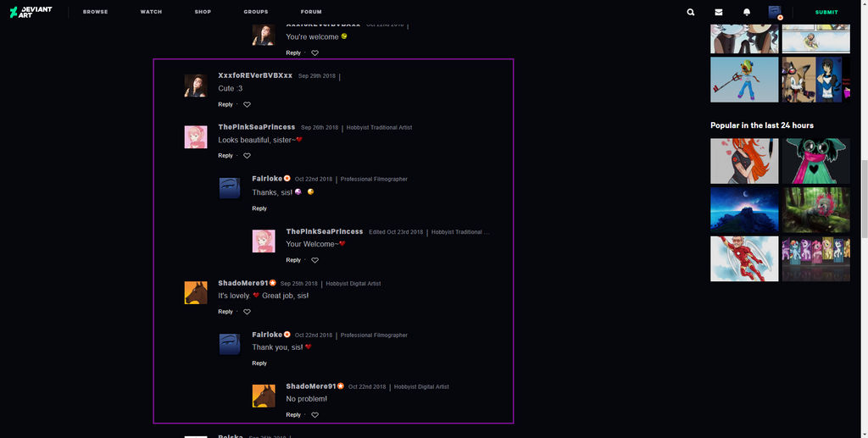Open the messages envelope icon
This screenshot has width=868, height=438.
719,12
